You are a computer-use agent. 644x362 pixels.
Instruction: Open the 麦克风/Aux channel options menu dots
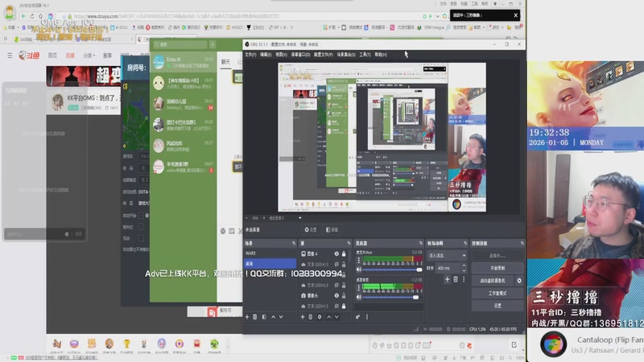click(x=359, y=261)
